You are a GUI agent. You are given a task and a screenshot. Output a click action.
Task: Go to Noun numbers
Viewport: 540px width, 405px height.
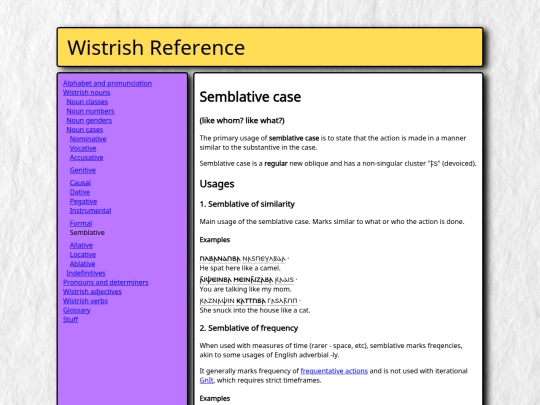(x=90, y=111)
